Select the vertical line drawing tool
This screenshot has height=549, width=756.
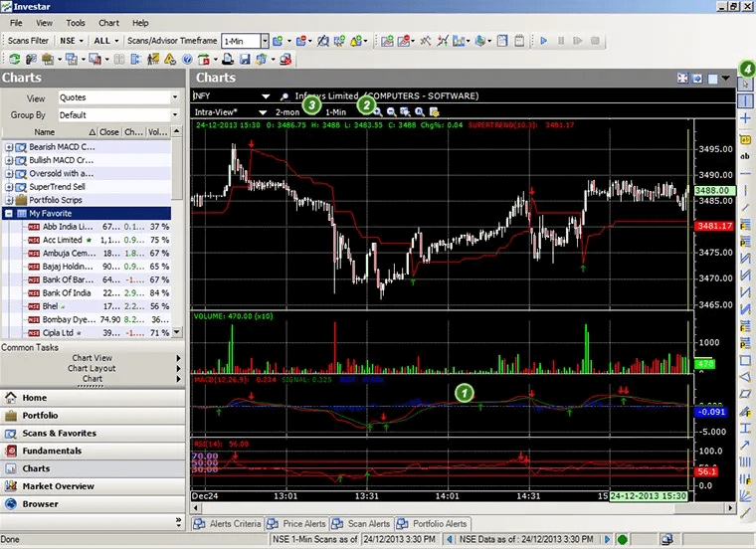tap(745, 100)
